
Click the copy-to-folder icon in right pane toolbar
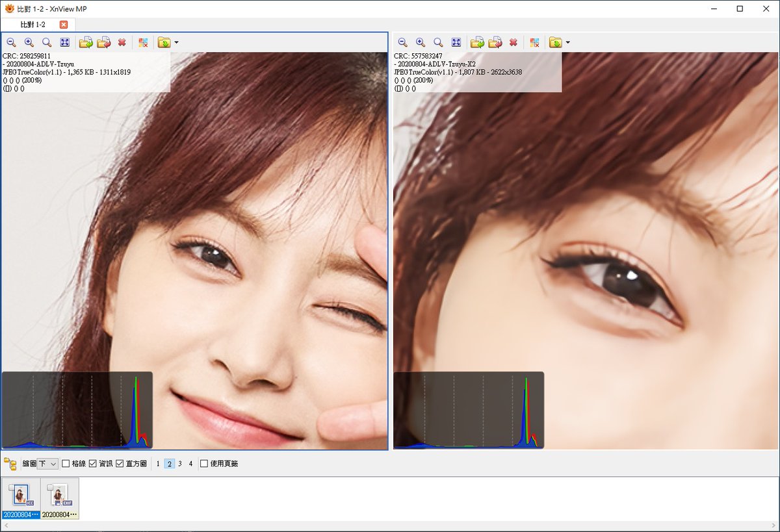477,42
